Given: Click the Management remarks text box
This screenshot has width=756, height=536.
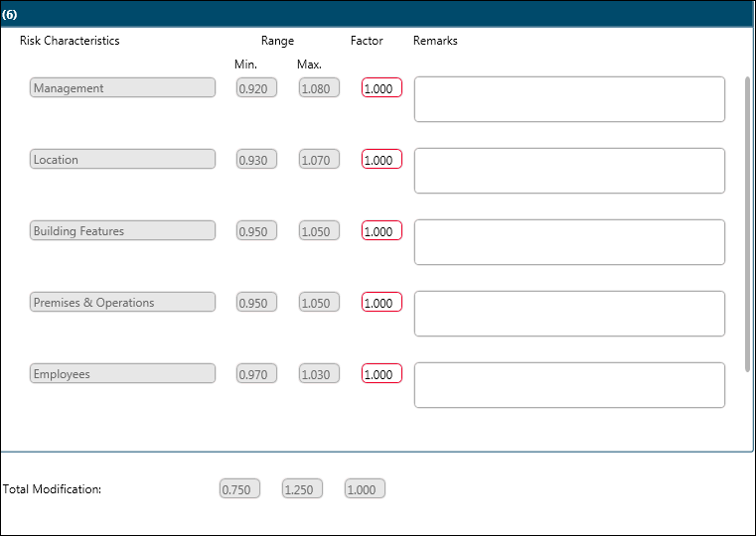Looking at the screenshot, I should point(569,99).
